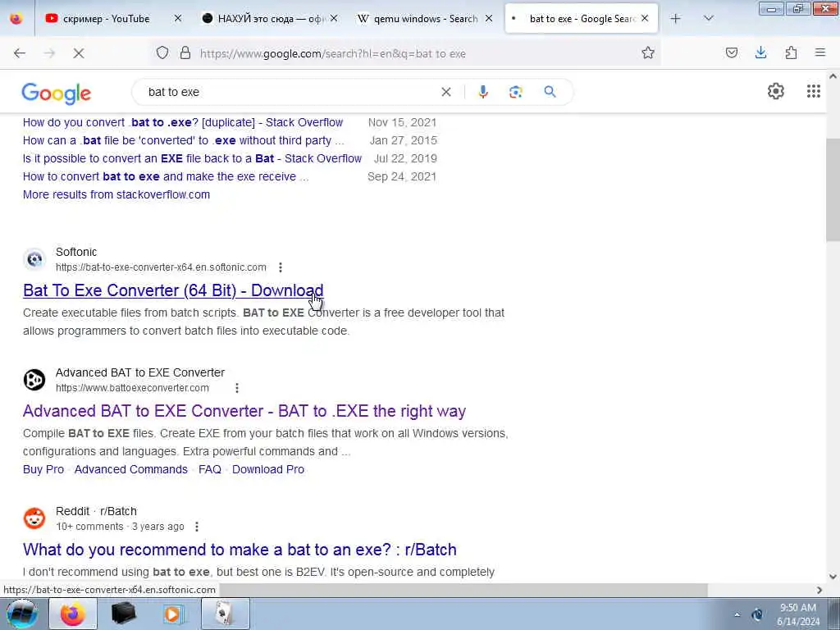Click the vertical page scrollbar thumb

coord(833,189)
